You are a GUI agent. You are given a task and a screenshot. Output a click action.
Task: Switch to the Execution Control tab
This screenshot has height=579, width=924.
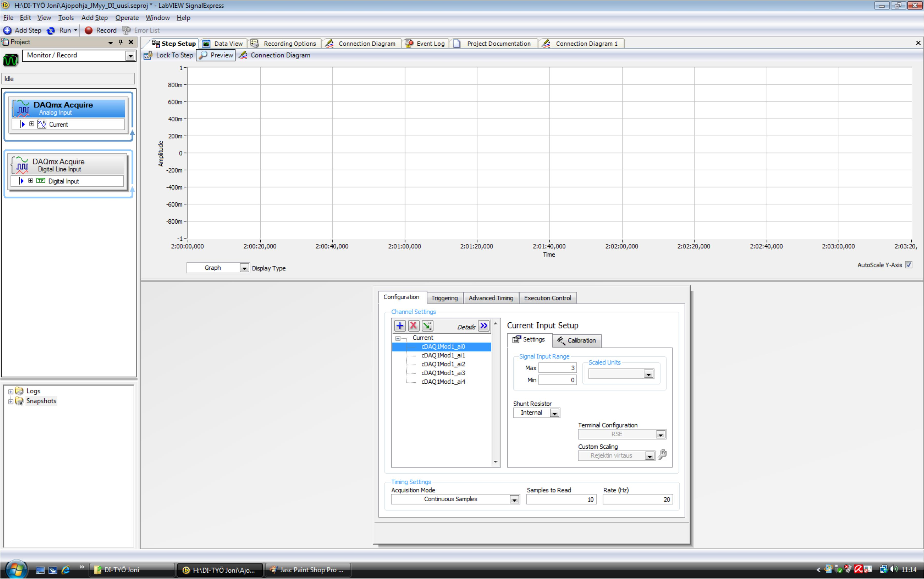(547, 298)
